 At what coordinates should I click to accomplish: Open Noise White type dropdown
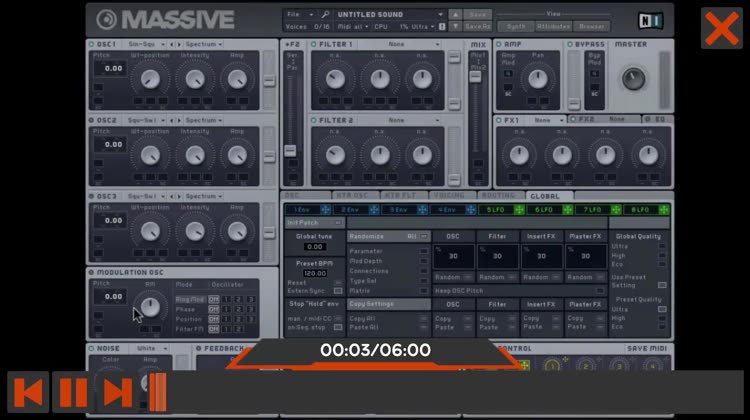152,349
